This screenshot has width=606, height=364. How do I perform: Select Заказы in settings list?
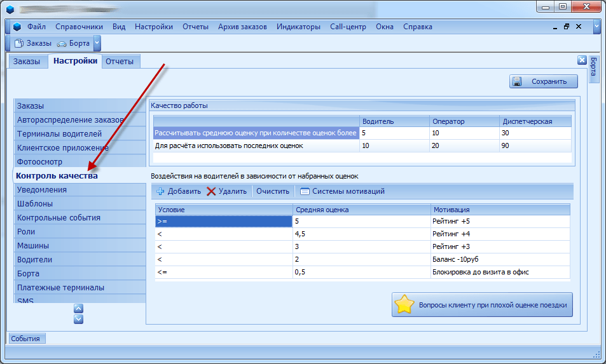pos(80,105)
